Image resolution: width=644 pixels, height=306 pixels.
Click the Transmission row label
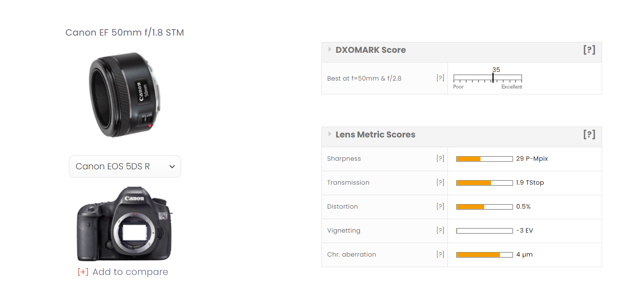click(x=348, y=182)
